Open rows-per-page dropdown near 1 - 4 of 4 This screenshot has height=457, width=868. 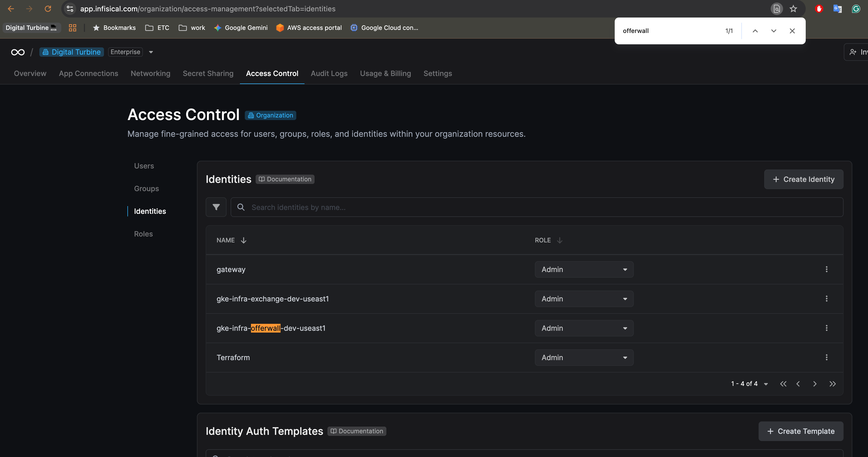766,384
